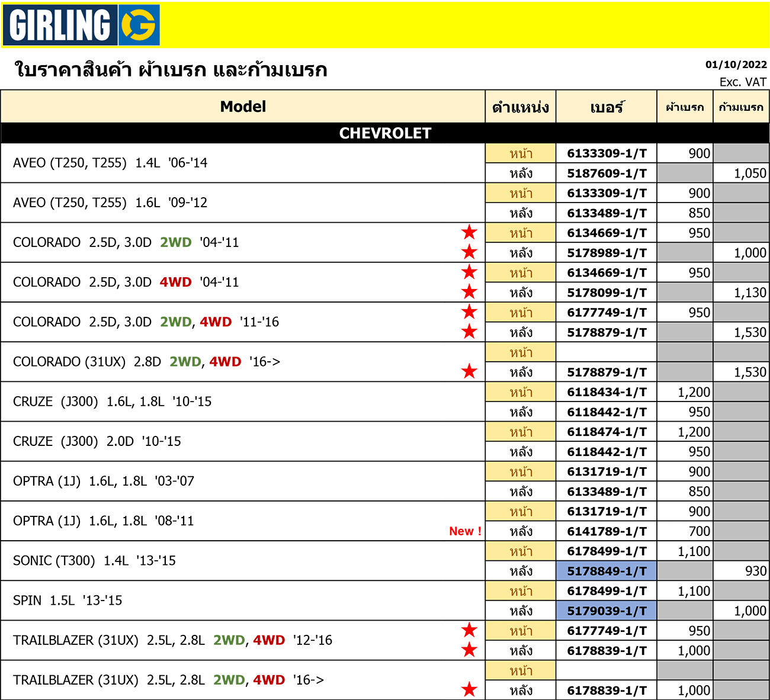Select COLORADO 2WD, 4WD '11-'16 model row
This screenshot has height=700, width=770.
[243, 322]
